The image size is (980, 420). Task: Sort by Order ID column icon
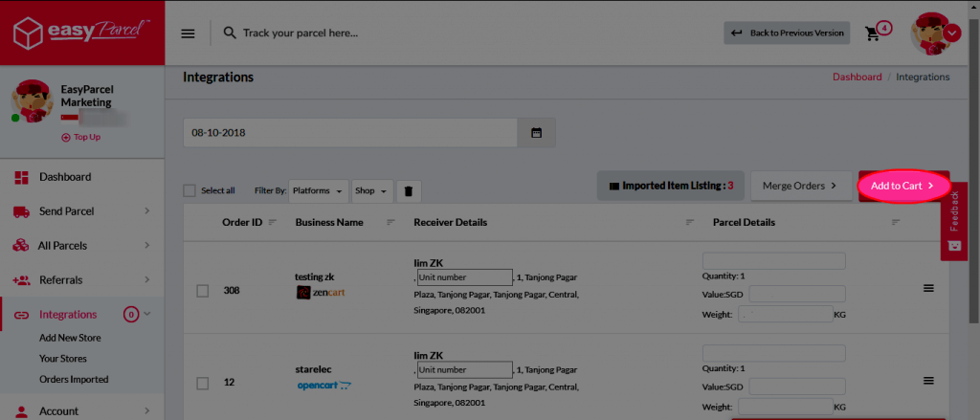click(273, 222)
